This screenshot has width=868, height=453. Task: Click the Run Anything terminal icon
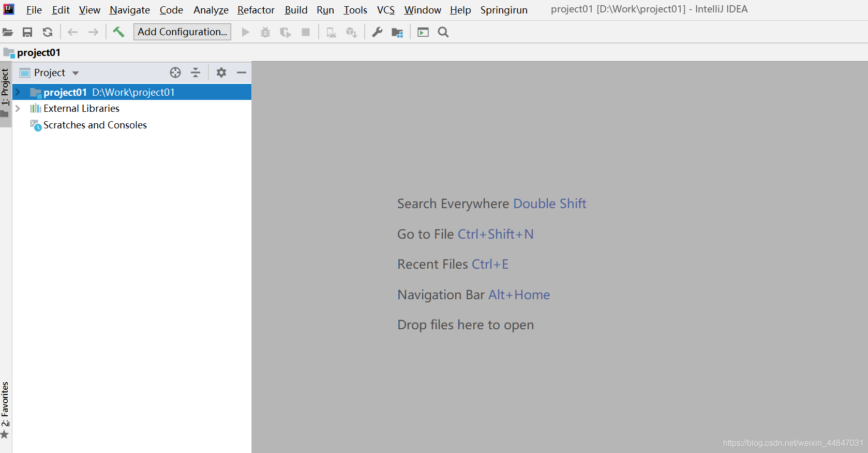(423, 32)
